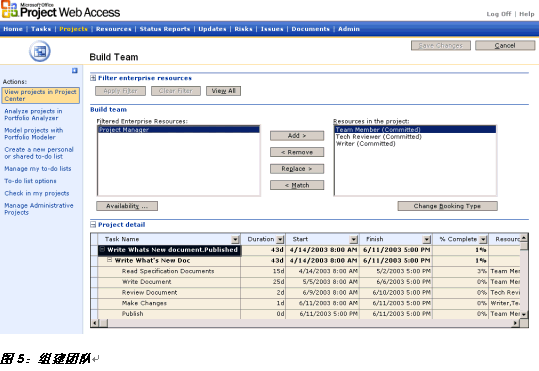The image size is (539, 371).
Task: Select Project Manager in filtered resources
Action: coord(179,130)
